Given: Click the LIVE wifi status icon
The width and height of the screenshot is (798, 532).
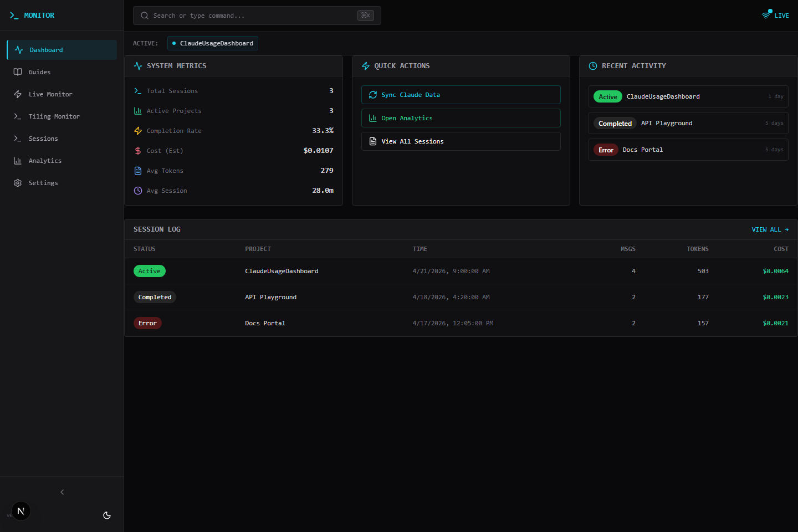Looking at the screenshot, I should click(x=766, y=15).
